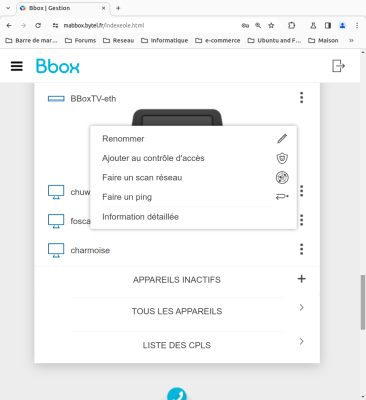Show more bookmarks with double chevron
Viewport: 366px width, 400px height.
pos(351,40)
